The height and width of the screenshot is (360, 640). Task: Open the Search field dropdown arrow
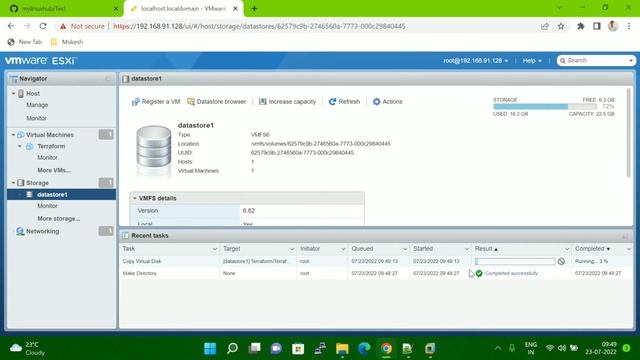click(631, 60)
